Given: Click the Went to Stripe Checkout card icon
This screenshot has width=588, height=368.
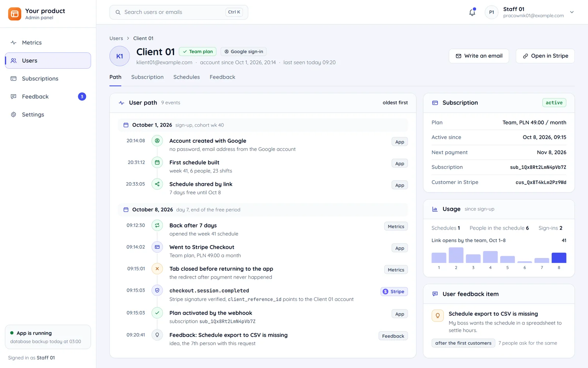Looking at the screenshot, I should (x=157, y=247).
